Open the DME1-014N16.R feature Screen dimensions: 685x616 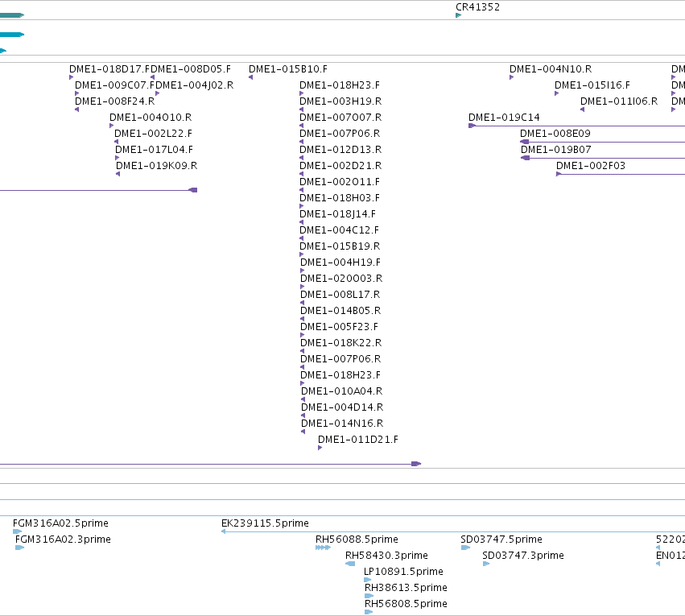[x=342, y=424]
